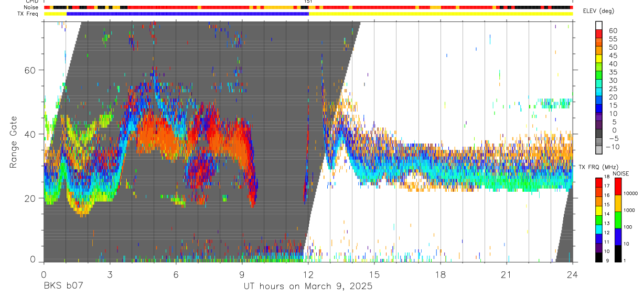The image size is (644, 297).
Task: Click the yellow TX Freq strip segment after 12 UT
Action: pos(441,14)
